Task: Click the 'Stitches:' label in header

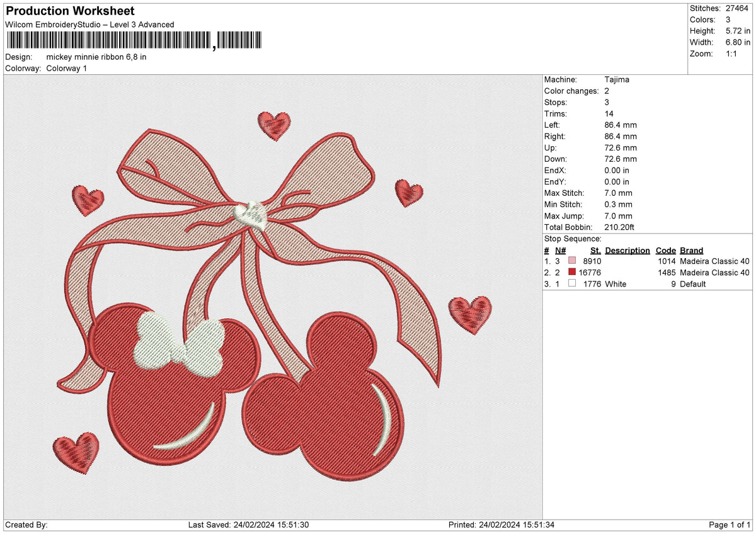Action: coord(705,8)
